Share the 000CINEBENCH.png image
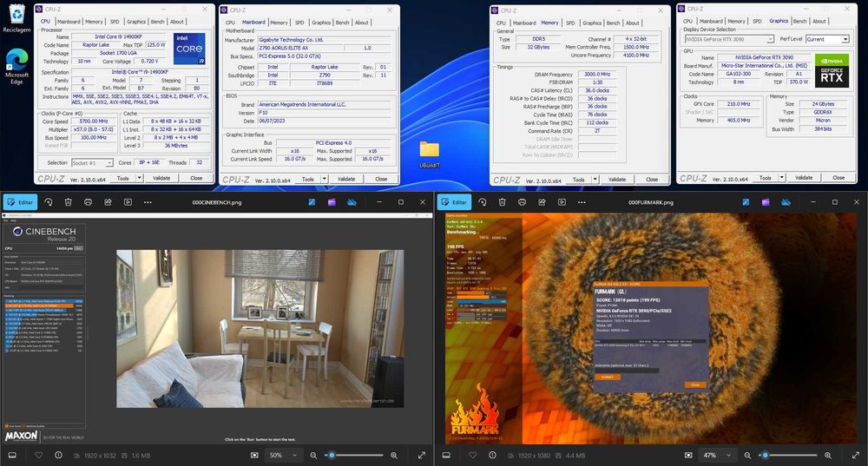Image resolution: width=868 pixels, height=466 pixels. tap(108, 202)
